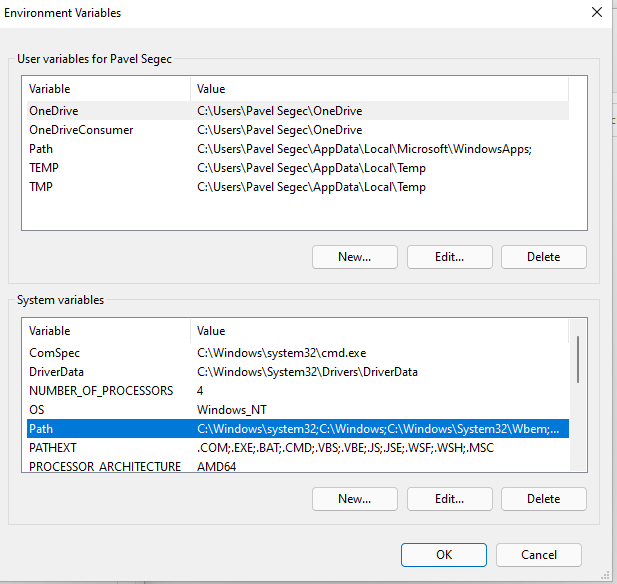Edit the selected system Path variable
Viewport: 617px width, 584px height.
coord(449,499)
